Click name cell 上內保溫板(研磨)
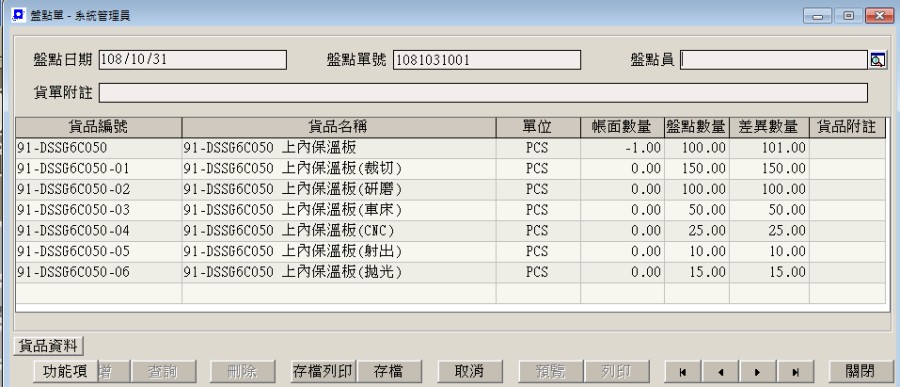 tap(339, 189)
